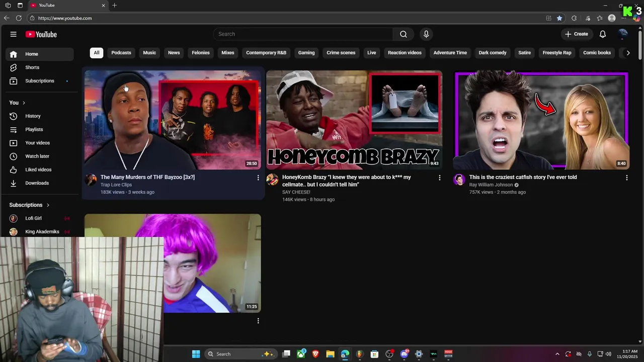
Task: Focus the YouTube search field
Action: click(303, 34)
